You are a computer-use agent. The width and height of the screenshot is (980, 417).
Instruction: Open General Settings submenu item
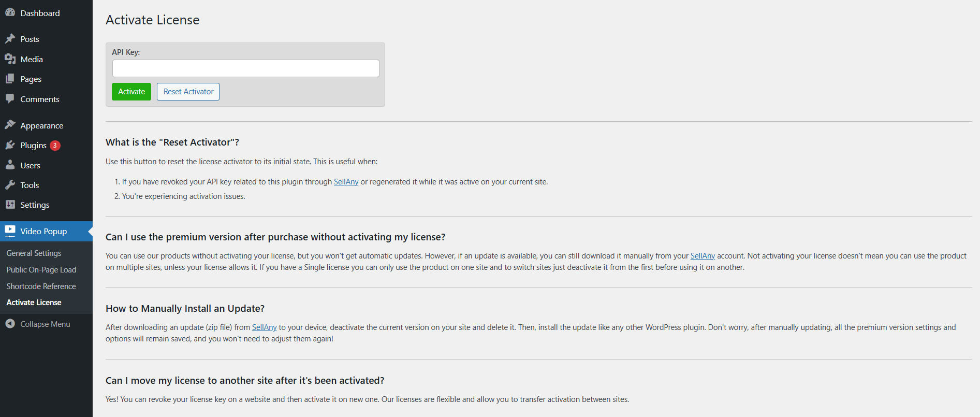pyautogui.click(x=34, y=253)
